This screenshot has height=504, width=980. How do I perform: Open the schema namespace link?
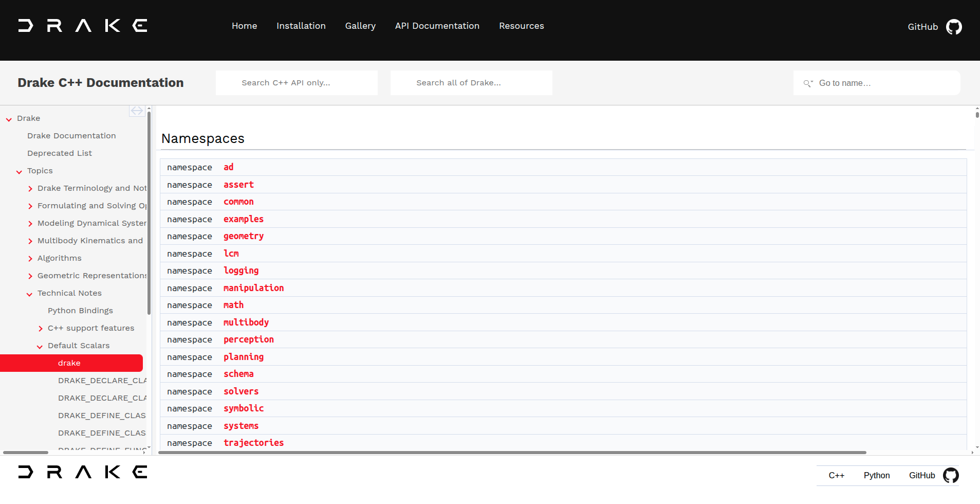(238, 374)
